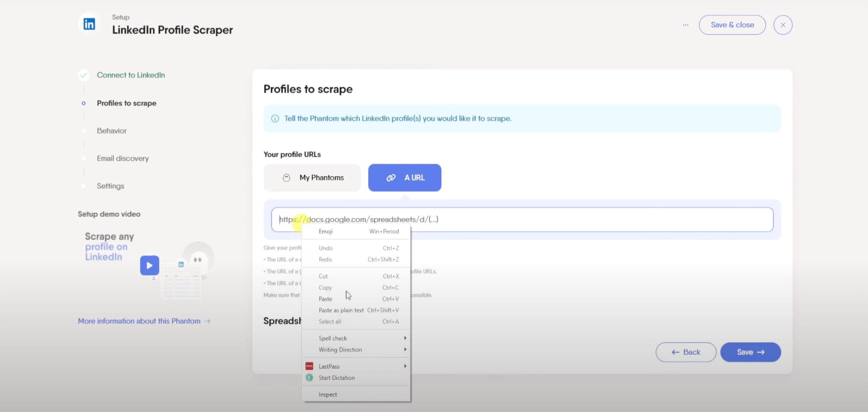
Task: Click the LinkedIn logo icon in header
Action: pyautogui.click(x=89, y=24)
